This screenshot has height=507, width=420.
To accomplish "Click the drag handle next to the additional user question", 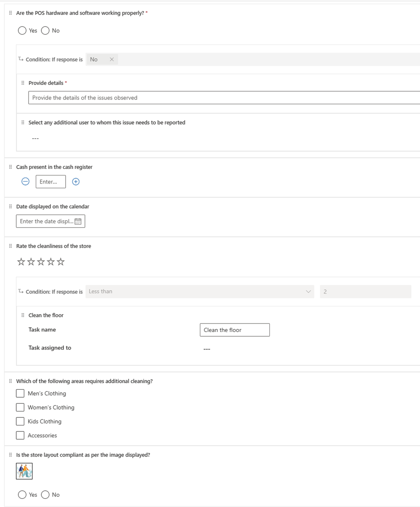I will pyautogui.click(x=23, y=122).
